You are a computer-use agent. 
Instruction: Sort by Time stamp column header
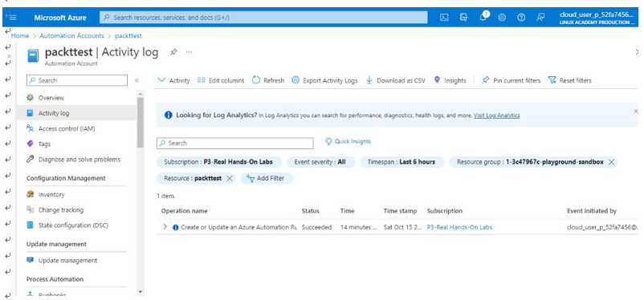(400, 211)
